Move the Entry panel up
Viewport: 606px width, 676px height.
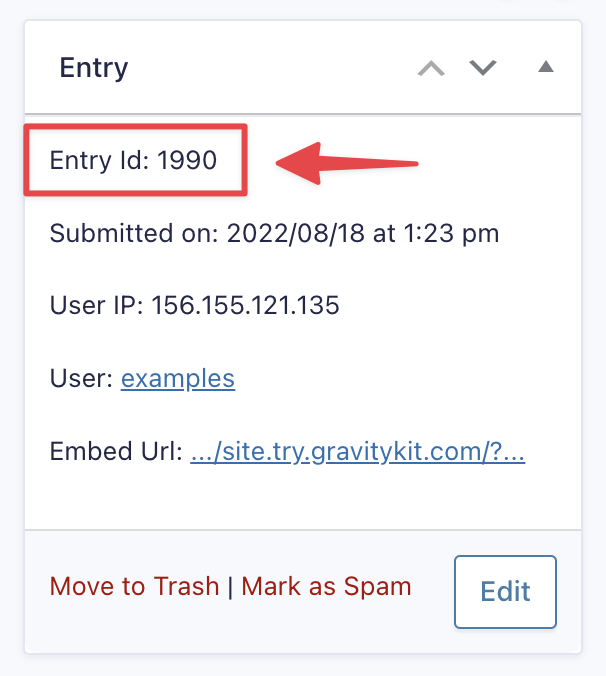[431, 69]
